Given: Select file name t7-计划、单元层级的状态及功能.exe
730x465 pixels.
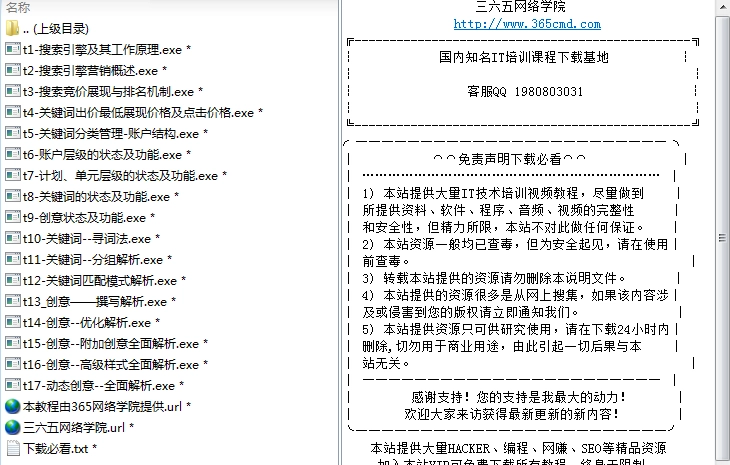Looking at the screenshot, I should click(120, 176).
